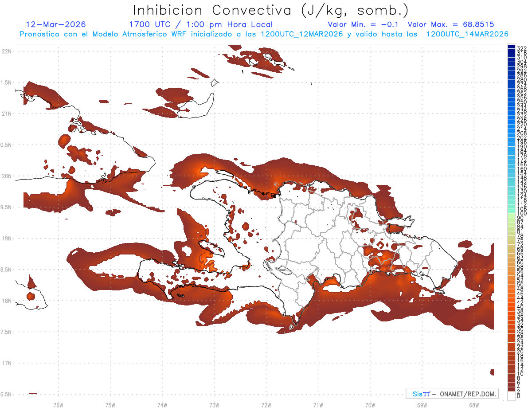
Task: Click the "7.5N" latitude axis label
Action: point(7,332)
